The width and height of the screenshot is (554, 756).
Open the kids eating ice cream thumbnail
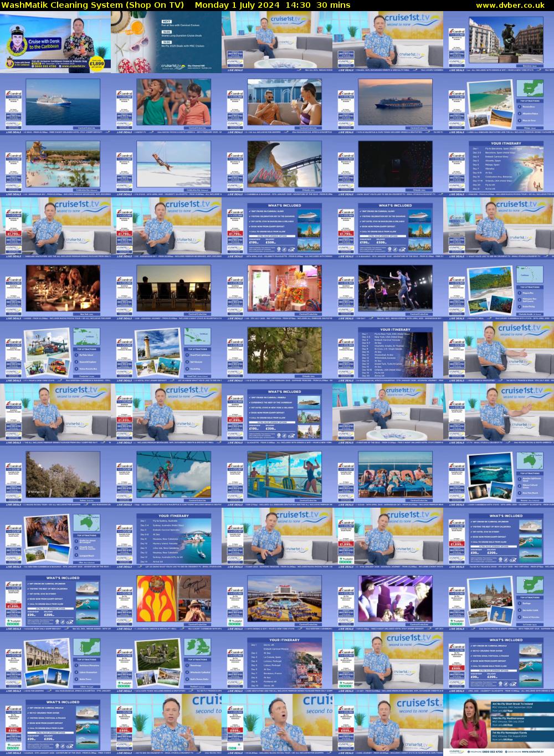click(166, 104)
